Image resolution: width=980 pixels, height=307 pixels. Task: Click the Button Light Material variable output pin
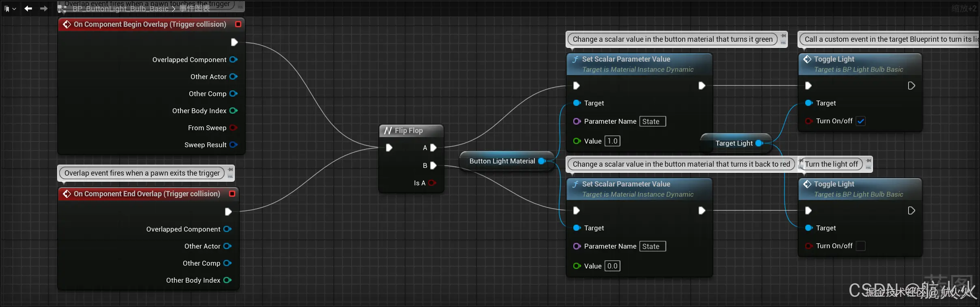click(542, 161)
